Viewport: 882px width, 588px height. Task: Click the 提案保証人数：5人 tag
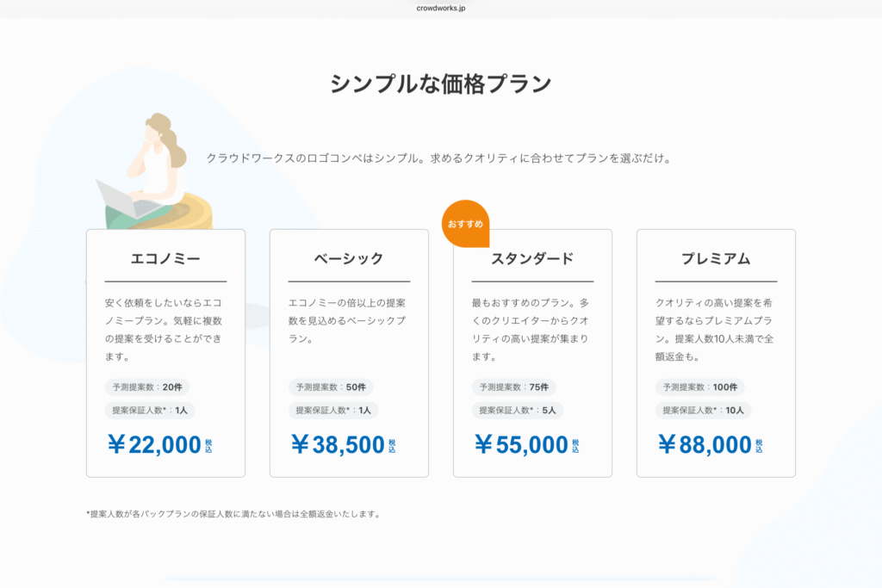pyautogui.click(x=518, y=411)
